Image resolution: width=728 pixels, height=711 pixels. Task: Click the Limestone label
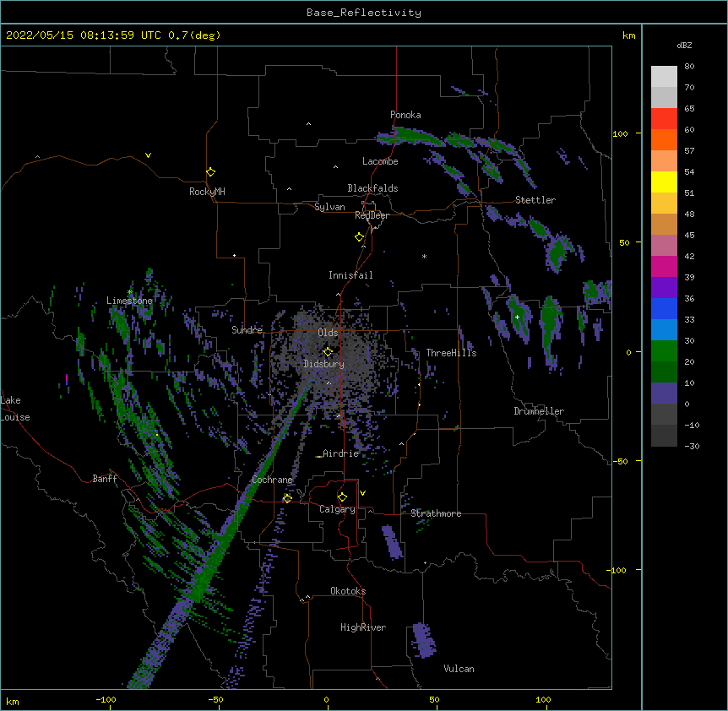pos(129,301)
